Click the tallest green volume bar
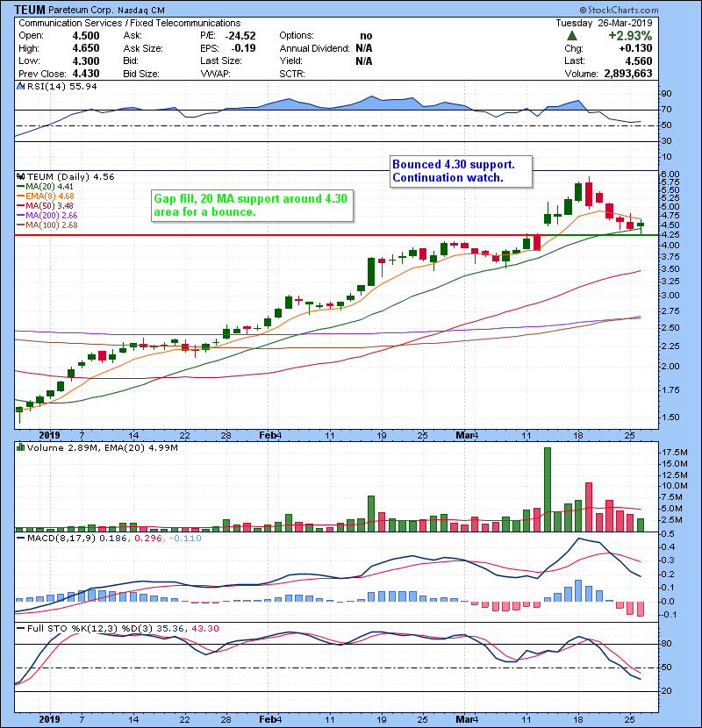Image resolution: width=702 pixels, height=728 pixels. pos(548,489)
